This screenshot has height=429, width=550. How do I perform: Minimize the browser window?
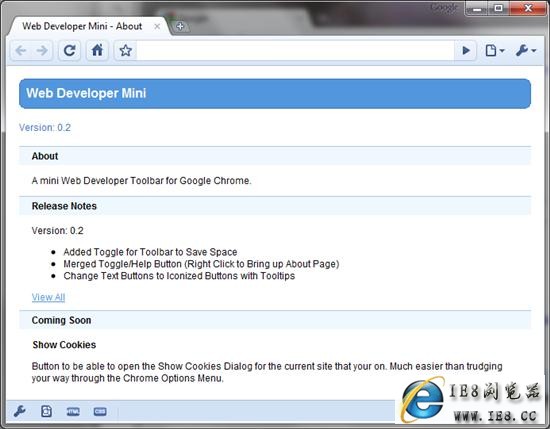pyautogui.click(x=477, y=8)
